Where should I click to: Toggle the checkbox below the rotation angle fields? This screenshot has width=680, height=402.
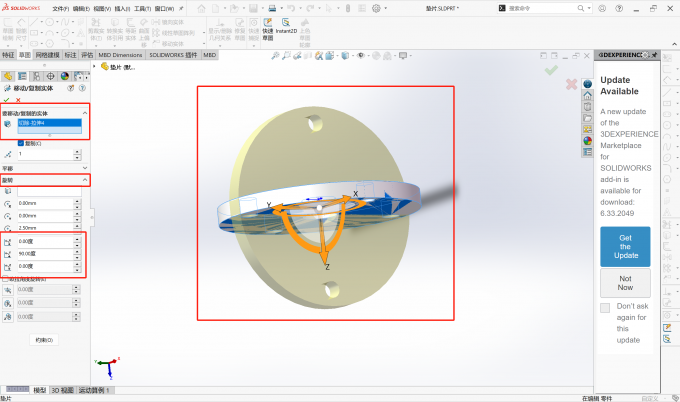point(5,279)
